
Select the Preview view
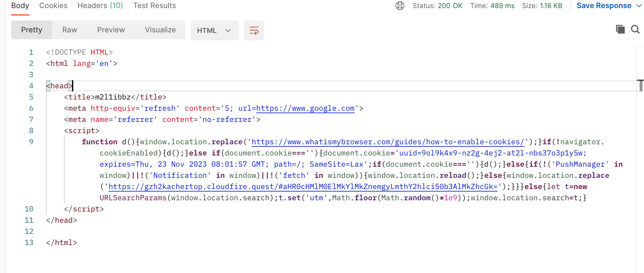[x=111, y=30]
